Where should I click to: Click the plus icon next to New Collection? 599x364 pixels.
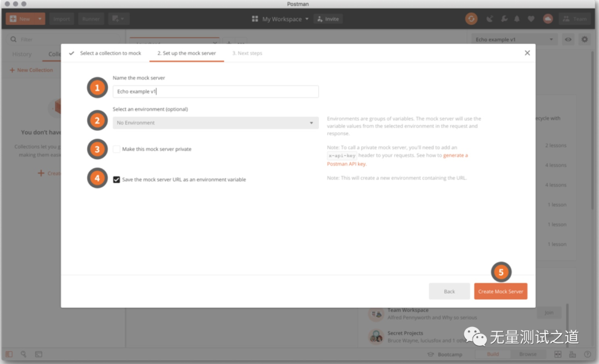click(12, 70)
